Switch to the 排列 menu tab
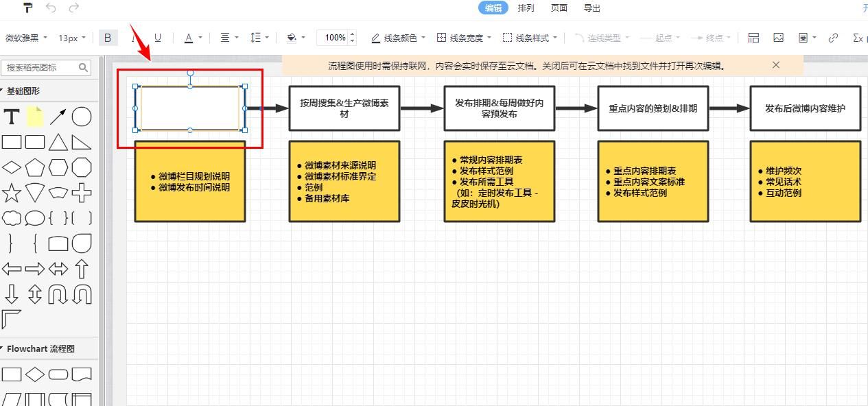This screenshot has height=406, width=868. coord(525,8)
